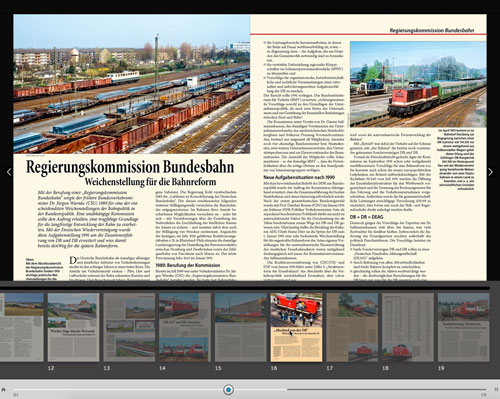Click subtitle "Weichenstellung für die Bahnreform"

click(150, 182)
